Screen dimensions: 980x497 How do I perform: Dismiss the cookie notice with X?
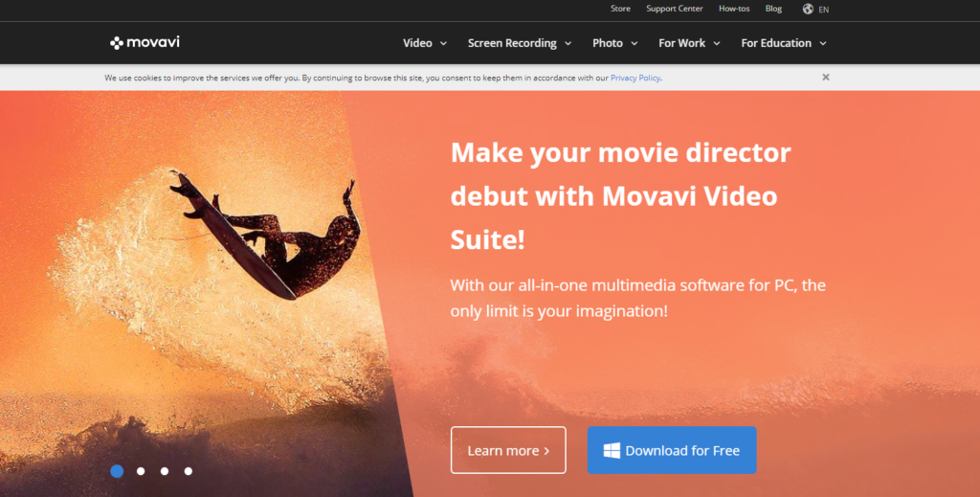tap(826, 77)
